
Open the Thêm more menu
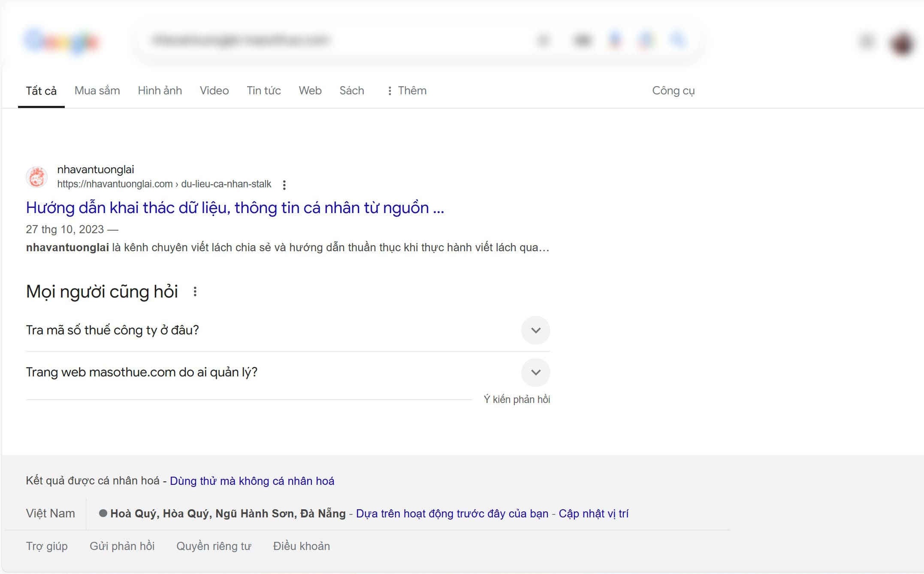(x=407, y=90)
